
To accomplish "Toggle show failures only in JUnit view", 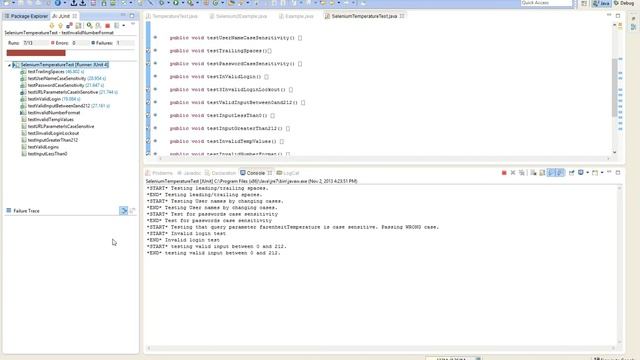I will [69, 26].
